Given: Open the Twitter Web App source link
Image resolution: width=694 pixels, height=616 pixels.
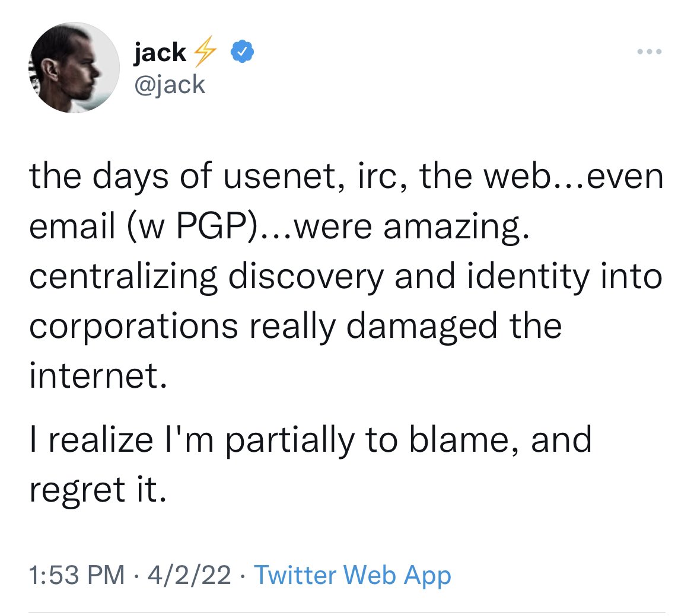Looking at the screenshot, I should (x=352, y=575).
